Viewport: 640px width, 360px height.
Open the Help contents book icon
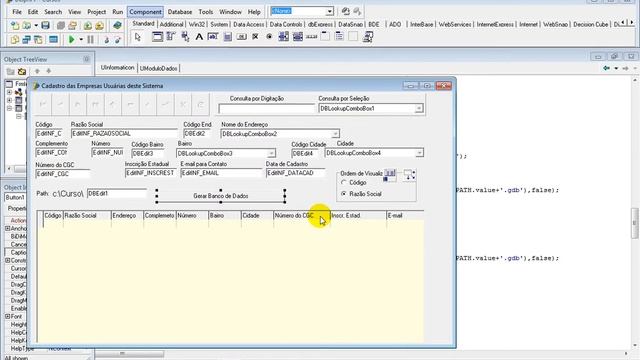[x=118, y=26]
